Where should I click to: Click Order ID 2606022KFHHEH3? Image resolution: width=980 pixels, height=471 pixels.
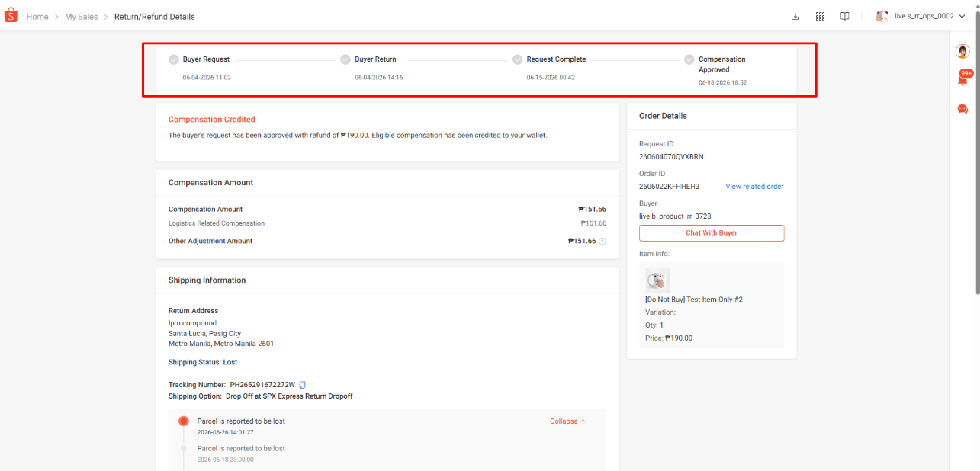pos(669,187)
